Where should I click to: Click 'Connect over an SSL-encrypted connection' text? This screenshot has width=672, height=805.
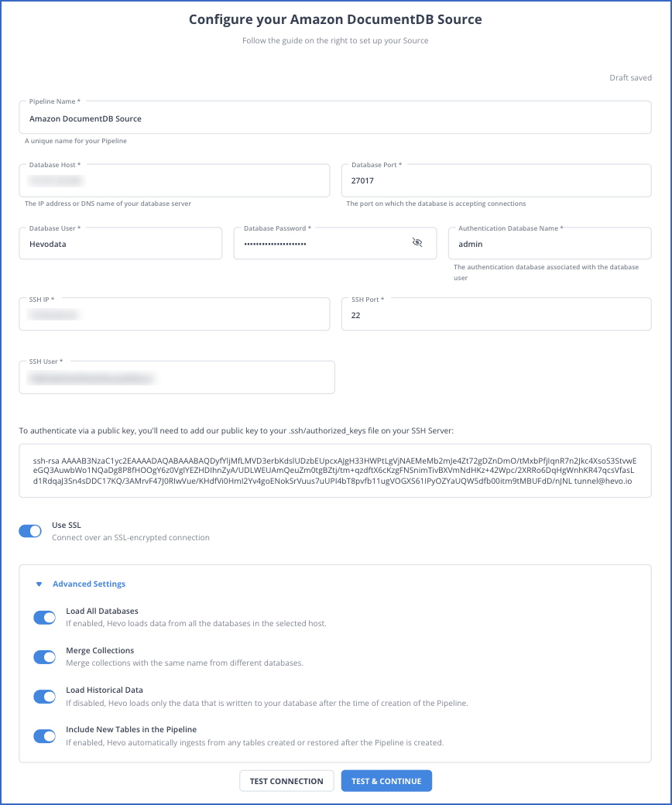(x=131, y=537)
